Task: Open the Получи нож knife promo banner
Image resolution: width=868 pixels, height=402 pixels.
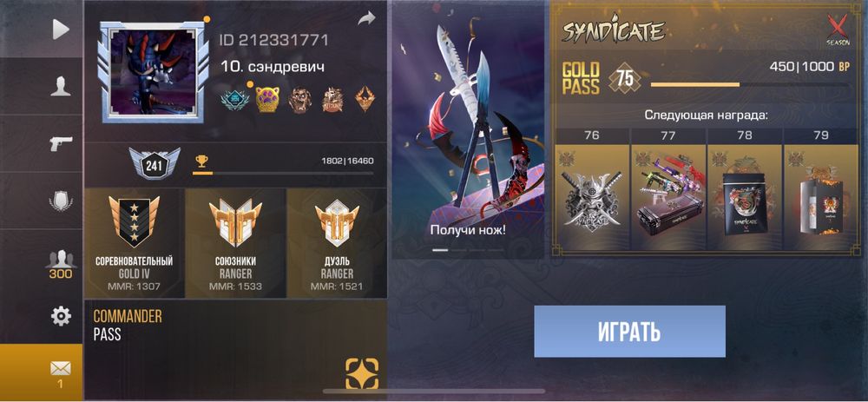Action: pos(469,130)
